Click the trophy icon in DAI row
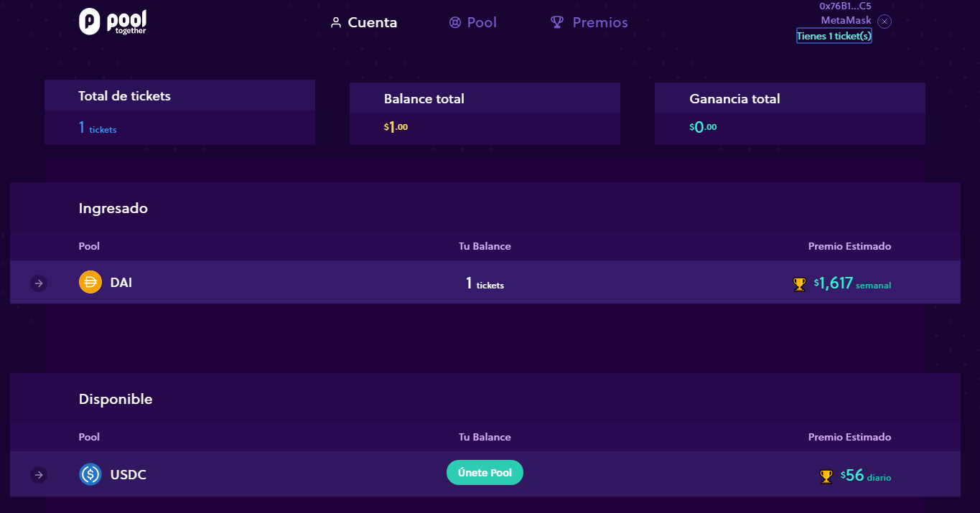The image size is (980, 513). pos(799,284)
